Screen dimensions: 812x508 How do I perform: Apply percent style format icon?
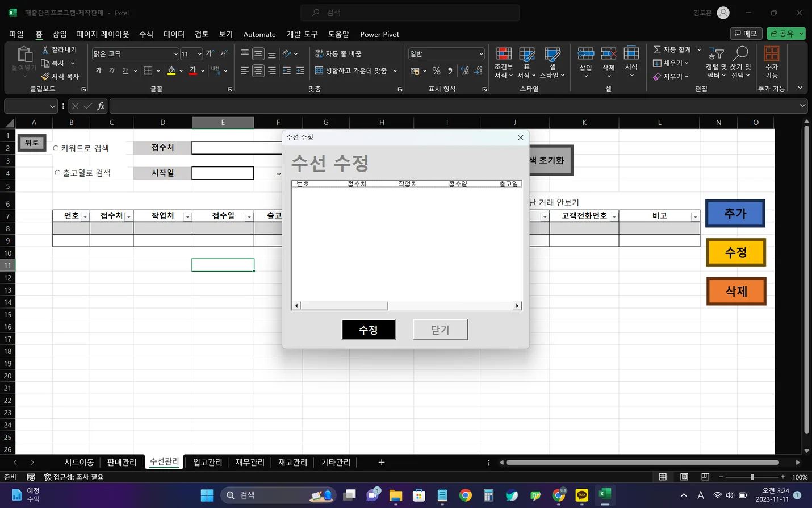coord(436,70)
